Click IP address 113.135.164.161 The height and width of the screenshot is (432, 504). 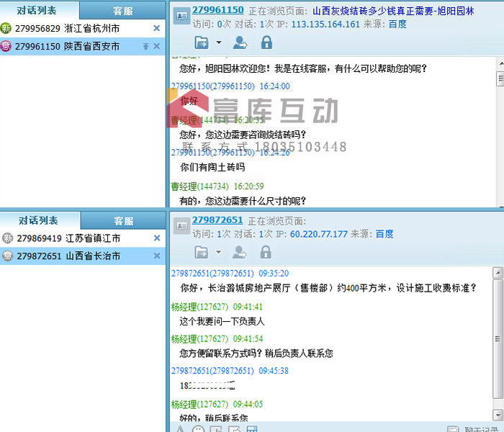coord(325,24)
